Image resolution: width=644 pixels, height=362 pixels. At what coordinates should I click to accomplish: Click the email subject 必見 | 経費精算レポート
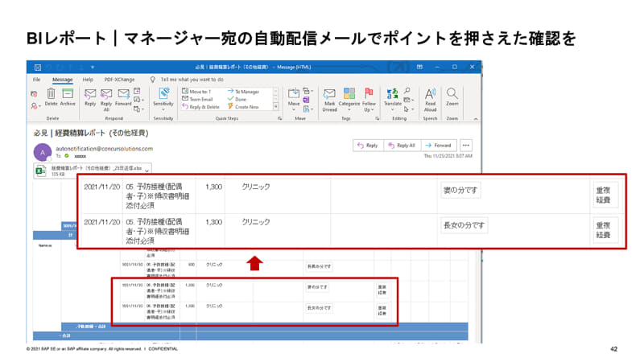tap(91, 133)
